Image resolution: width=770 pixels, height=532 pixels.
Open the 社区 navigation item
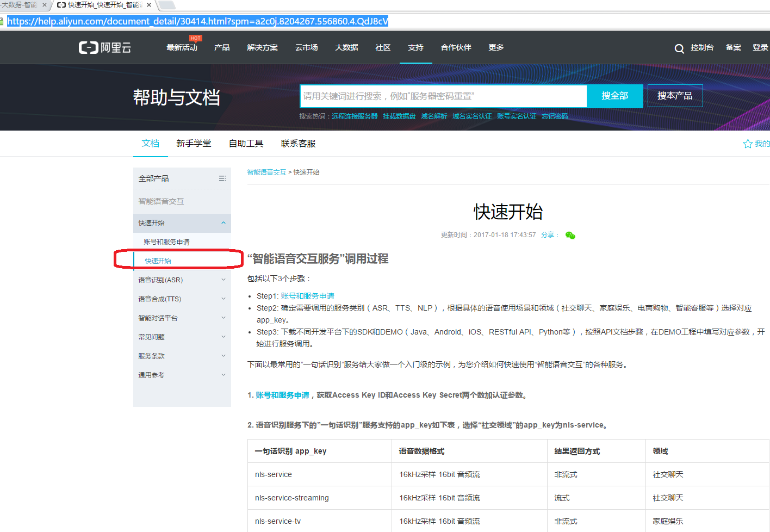tap(383, 47)
